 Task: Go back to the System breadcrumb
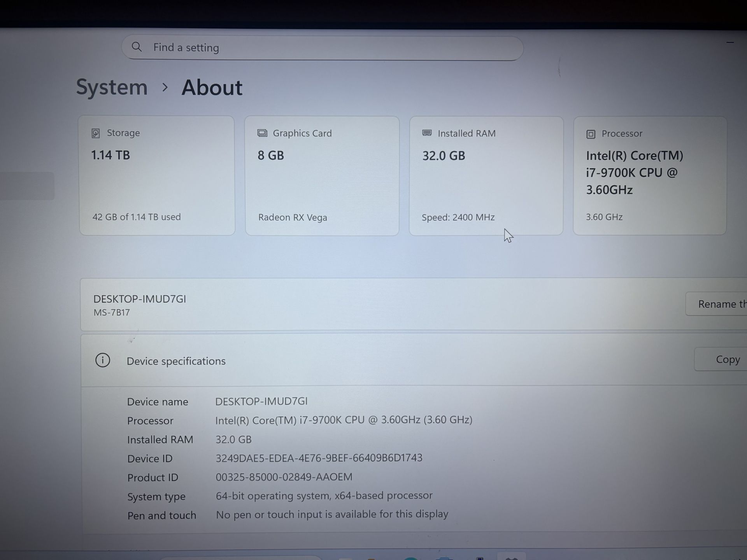[x=112, y=87]
